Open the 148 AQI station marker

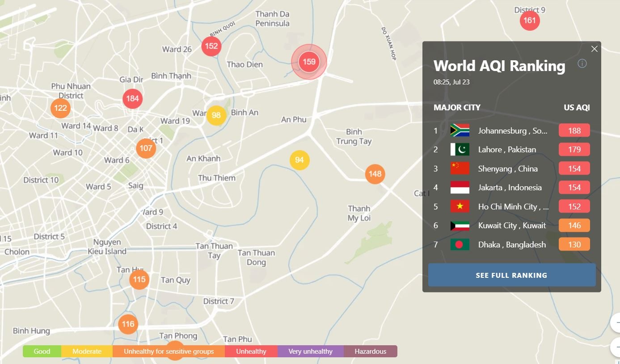375,174
